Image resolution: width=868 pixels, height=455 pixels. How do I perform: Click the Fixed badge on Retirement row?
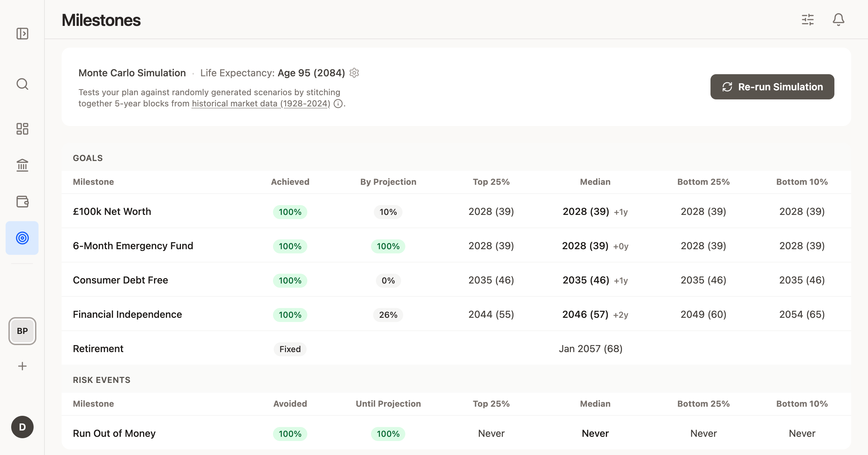pyautogui.click(x=290, y=349)
